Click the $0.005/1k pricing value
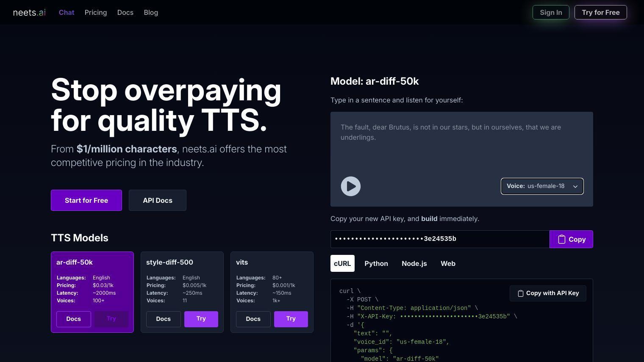 194,285
